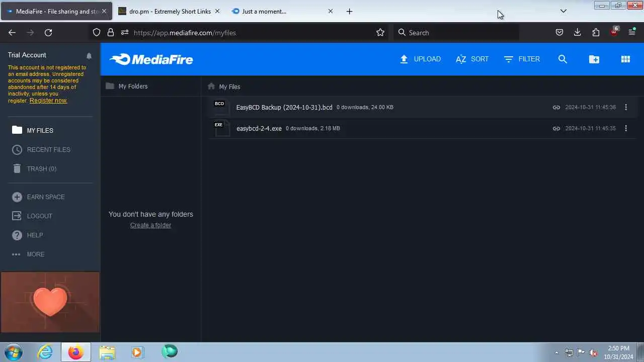
Task: Copy share link for easybcd-2-4.exe
Action: click(556, 128)
